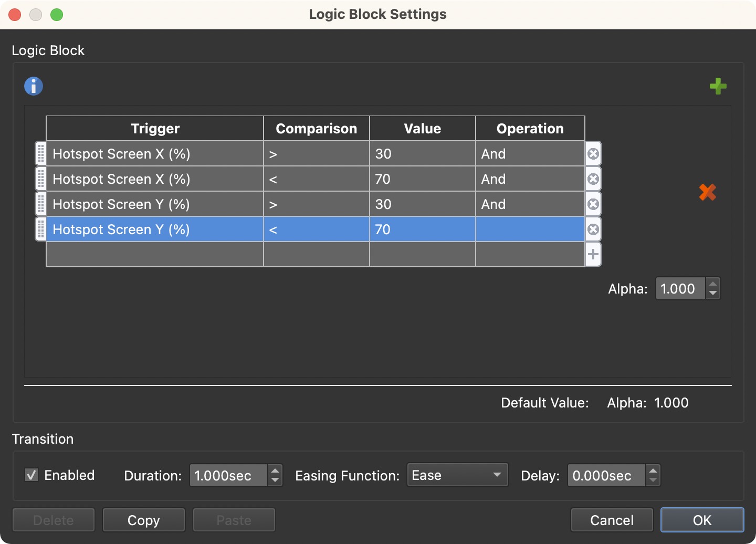The width and height of the screenshot is (756, 544).
Task: Click the Logic Block info icon
Action: pos(33,86)
